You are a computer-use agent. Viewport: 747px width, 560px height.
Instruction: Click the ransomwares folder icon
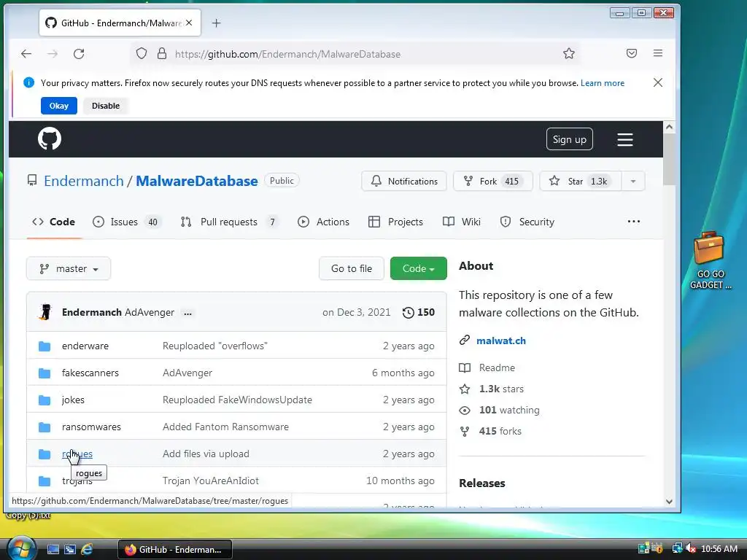pos(44,427)
